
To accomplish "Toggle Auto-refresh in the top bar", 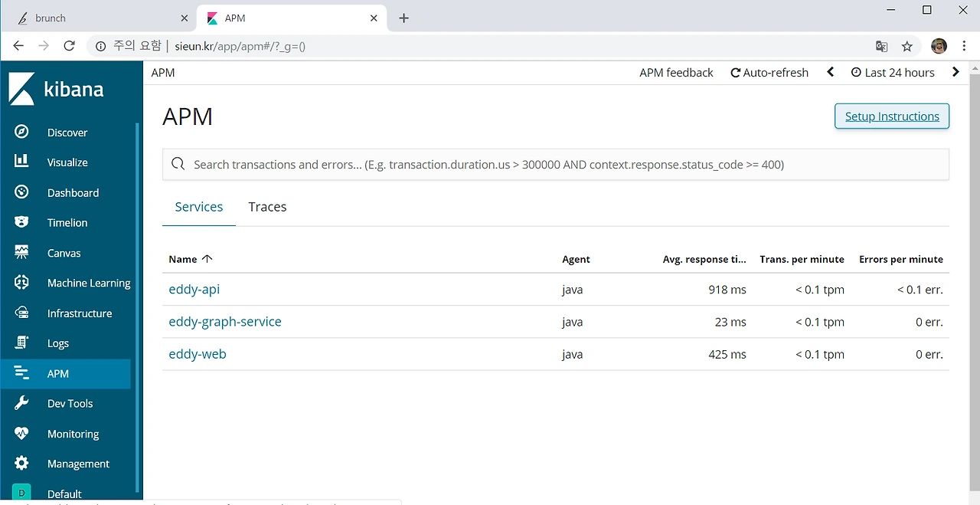I will pyautogui.click(x=769, y=73).
